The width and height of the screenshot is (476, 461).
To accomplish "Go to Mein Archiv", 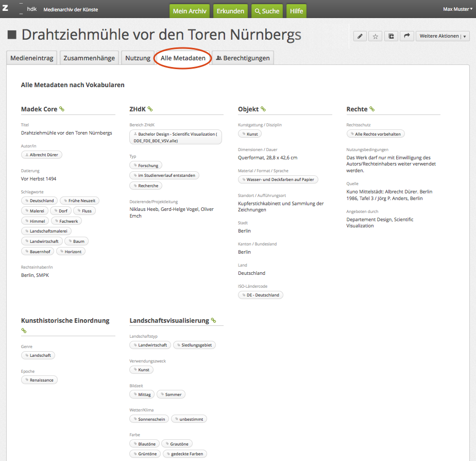I will (x=190, y=11).
